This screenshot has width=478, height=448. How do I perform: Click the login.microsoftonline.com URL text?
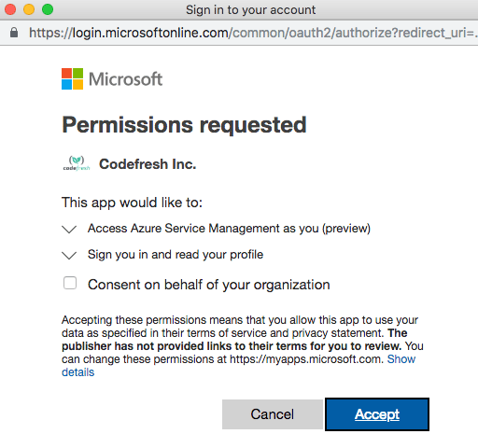point(150,33)
